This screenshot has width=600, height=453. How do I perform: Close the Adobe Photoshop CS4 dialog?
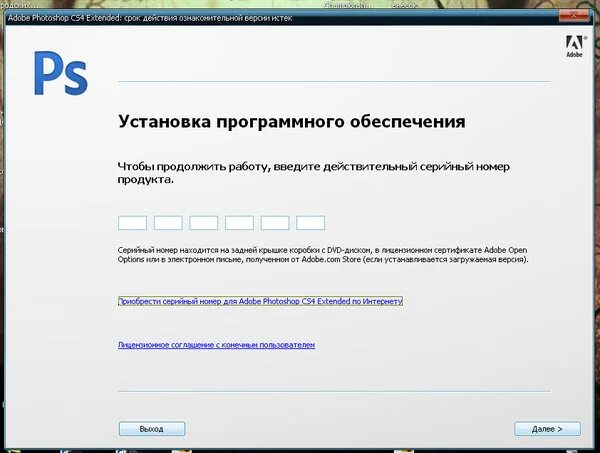pyautogui.click(x=573, y=16)
